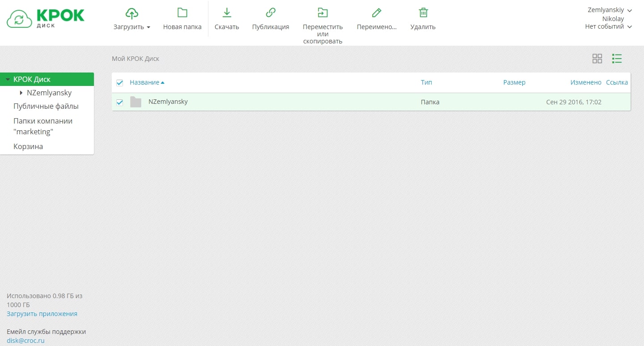Click the new folder icon
This screenshot has width=644, height=346.
[x=182, y=13]
